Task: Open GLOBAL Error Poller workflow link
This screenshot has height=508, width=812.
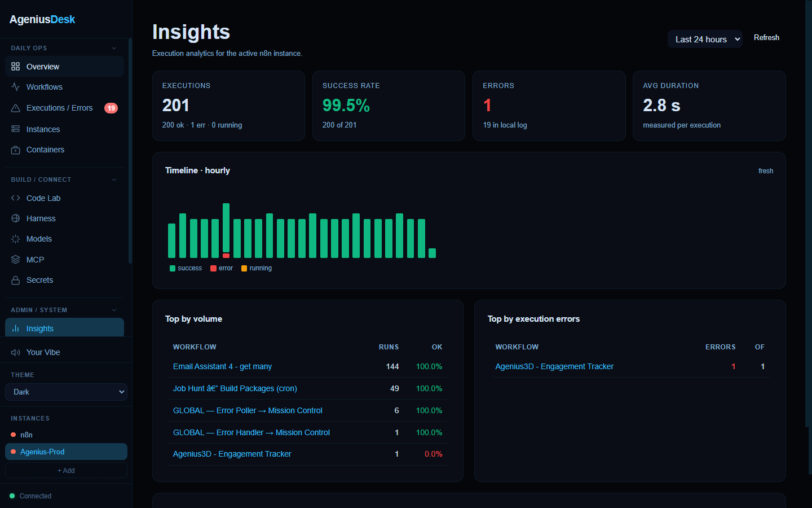Action: (x=248, y=410)
